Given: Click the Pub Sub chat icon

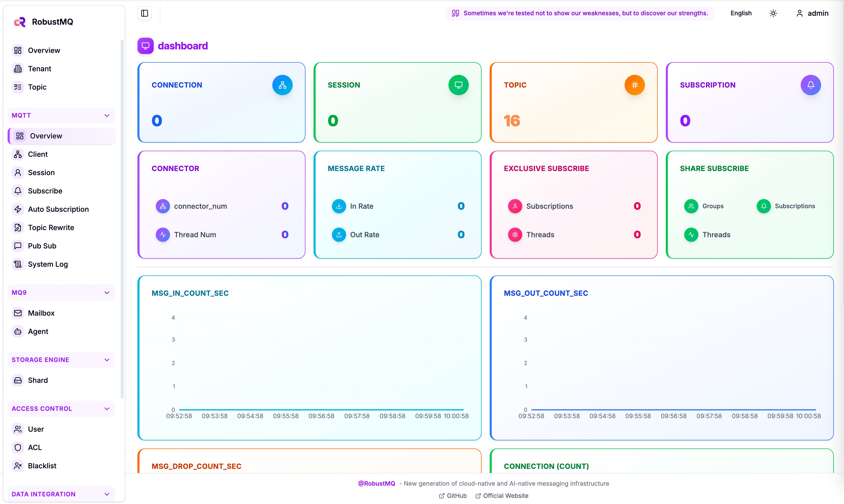Looking at the screenshot, I should [18, 246].
